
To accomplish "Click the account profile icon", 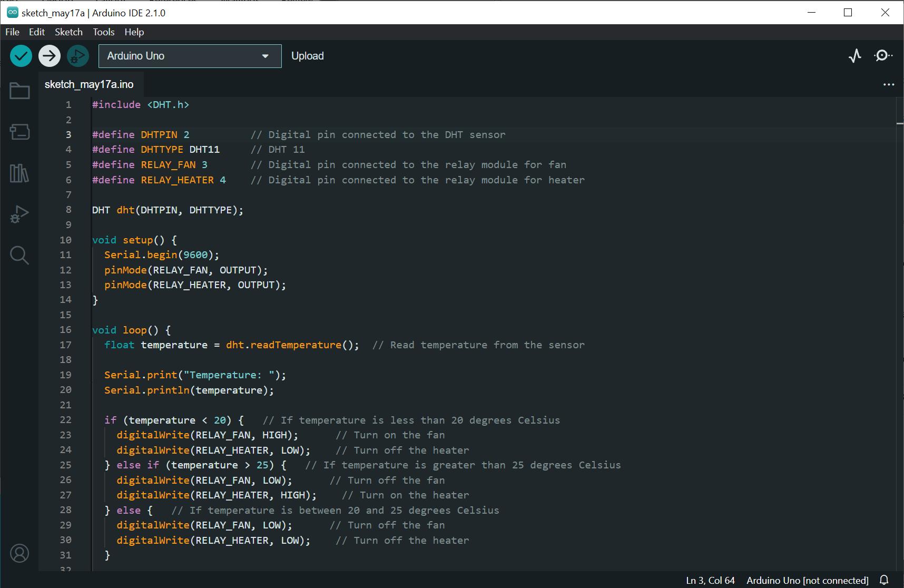I will [19, 553].
